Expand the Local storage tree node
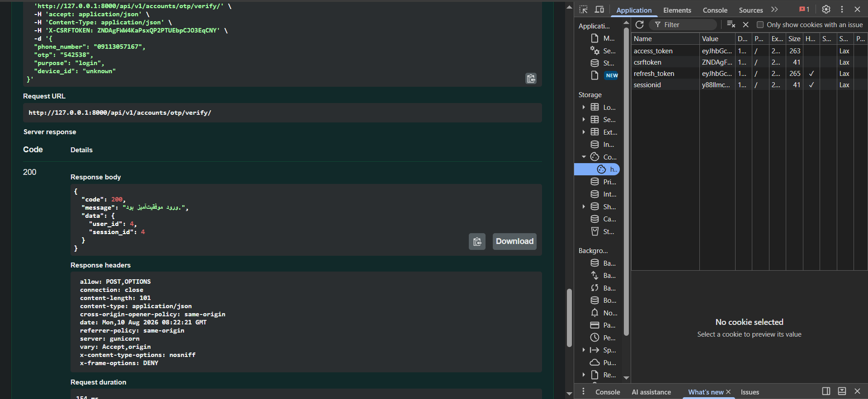Viewport: 868px width, 399px height. click(x=584, y=107)
